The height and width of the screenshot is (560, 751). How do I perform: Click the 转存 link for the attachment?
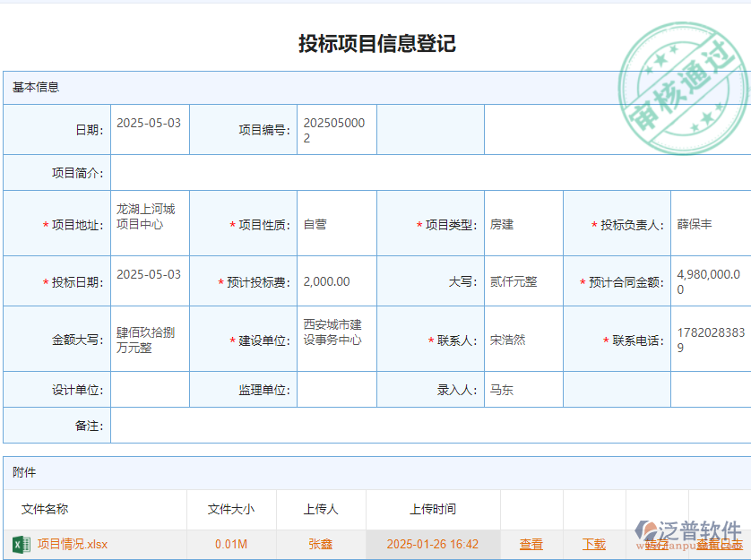click(655, 545)
